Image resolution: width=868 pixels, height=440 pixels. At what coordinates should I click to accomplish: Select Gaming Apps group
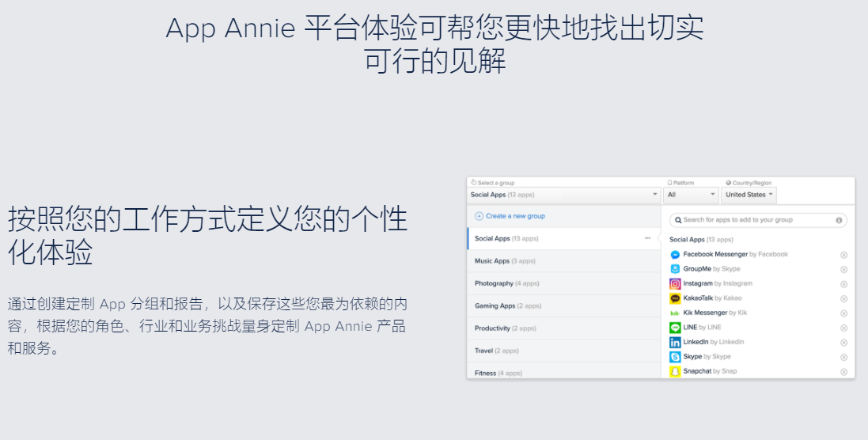pyautogui.click(x=564, y=306)
